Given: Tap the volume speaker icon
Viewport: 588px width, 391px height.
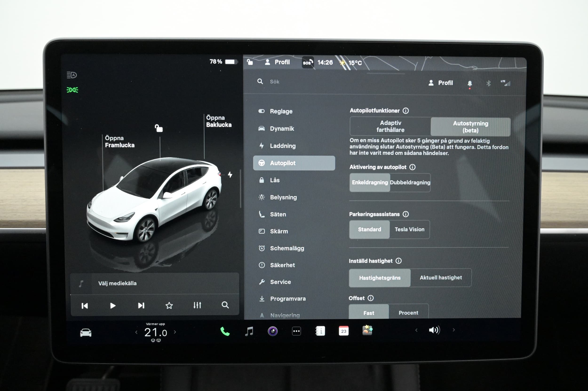Looking at the screenshot, I should pyautogui.click(x=434, y=330).
